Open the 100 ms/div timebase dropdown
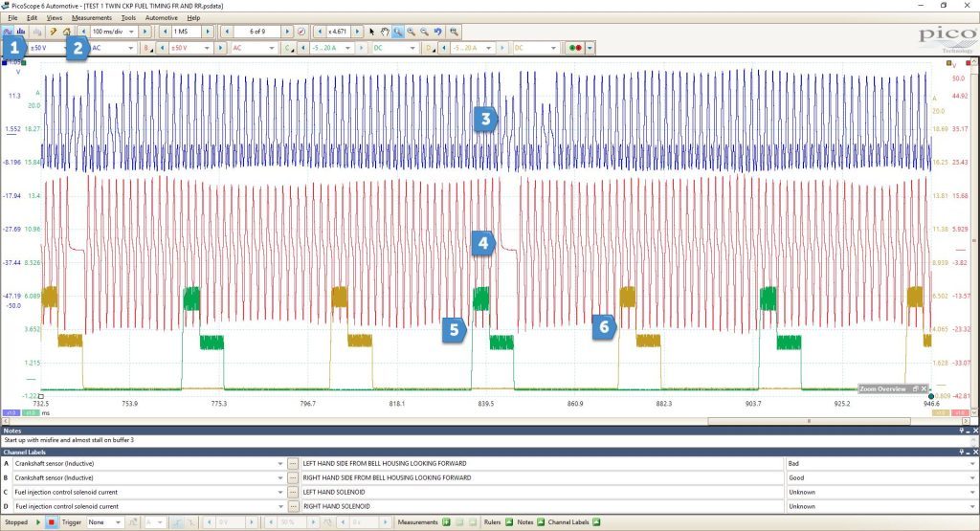Viewport: 980px width, 531px height. (131, 32)
